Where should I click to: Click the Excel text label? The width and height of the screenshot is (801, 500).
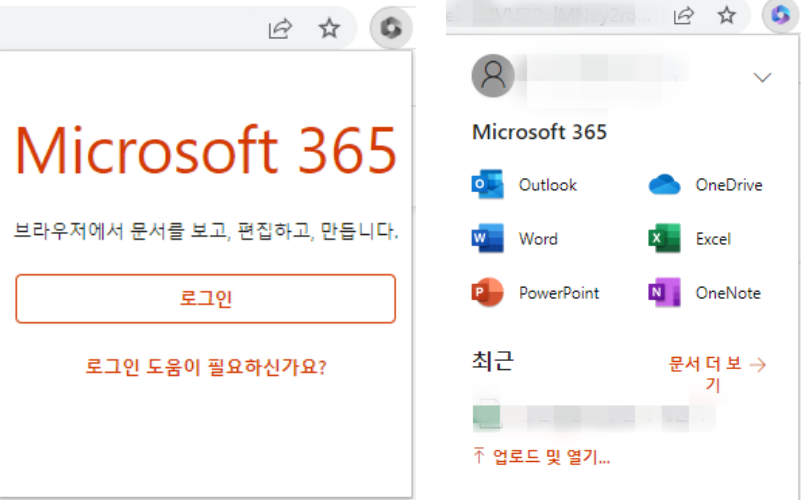[713, 239]
